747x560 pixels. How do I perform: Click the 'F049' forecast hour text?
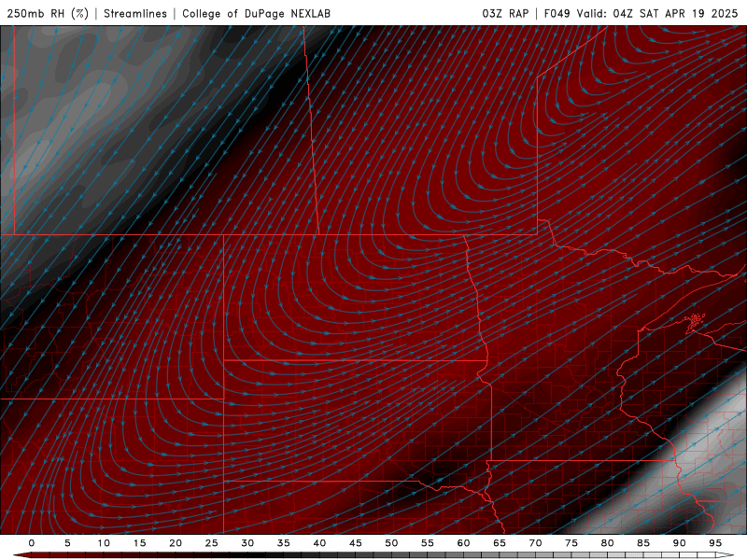click(557, 13)
